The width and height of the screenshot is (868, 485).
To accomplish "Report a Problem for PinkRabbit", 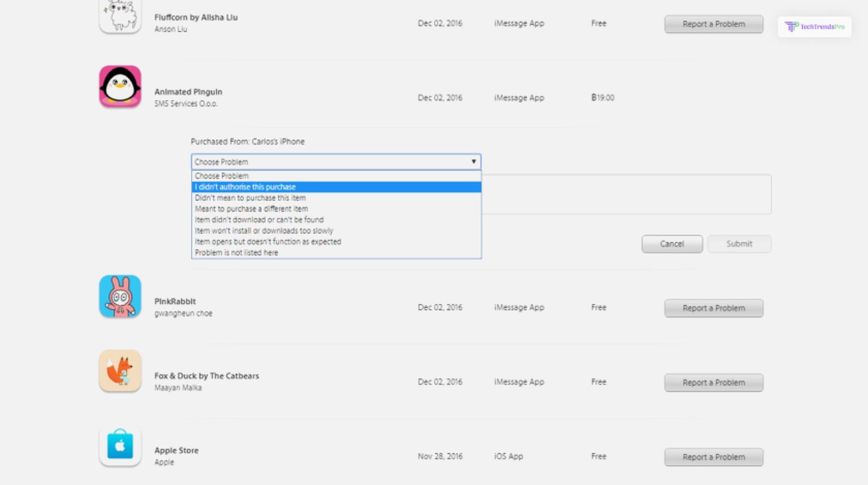I will (713, 308).
